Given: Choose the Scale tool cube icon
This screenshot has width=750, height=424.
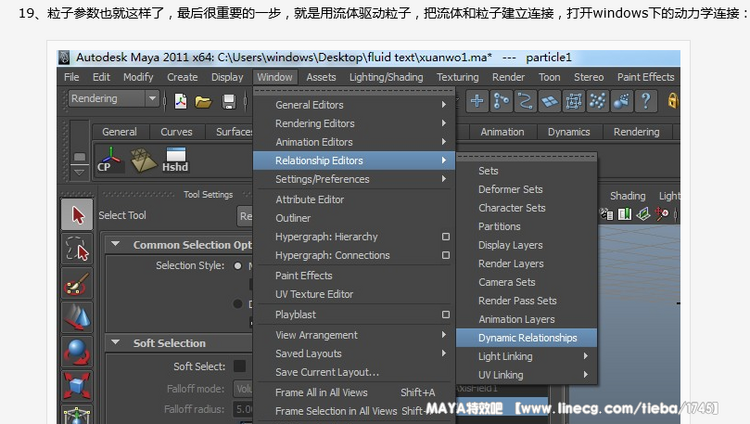Looking at the screenshot, I should tap(77, 385).
